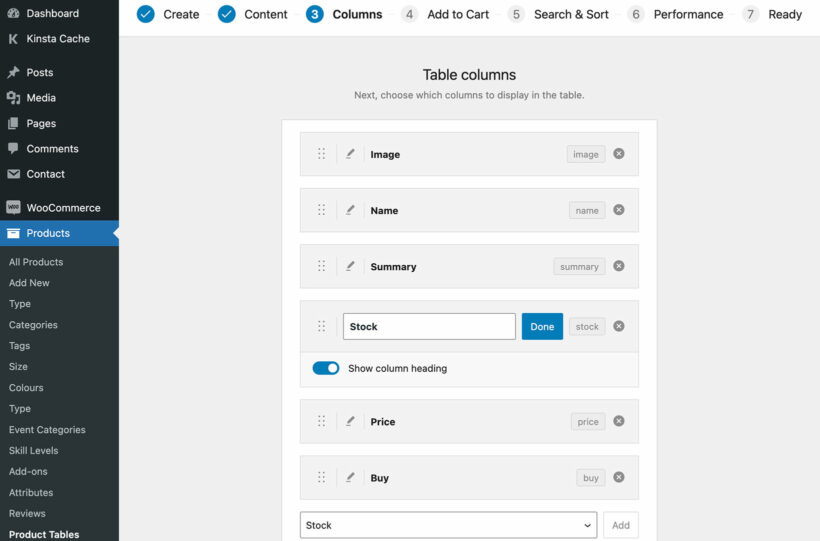Grab the drag handle of the Name column

click(322, 210)
